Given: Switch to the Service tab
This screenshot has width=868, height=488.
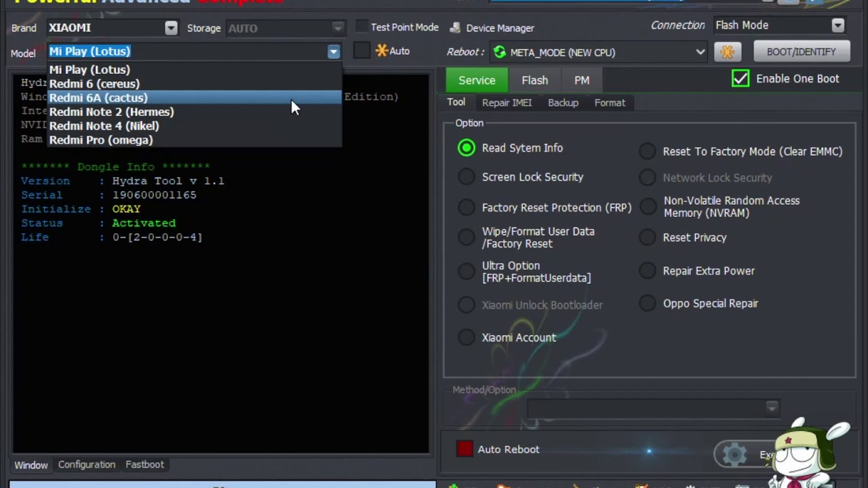Looking at the screenshot, I should (477, 80).
